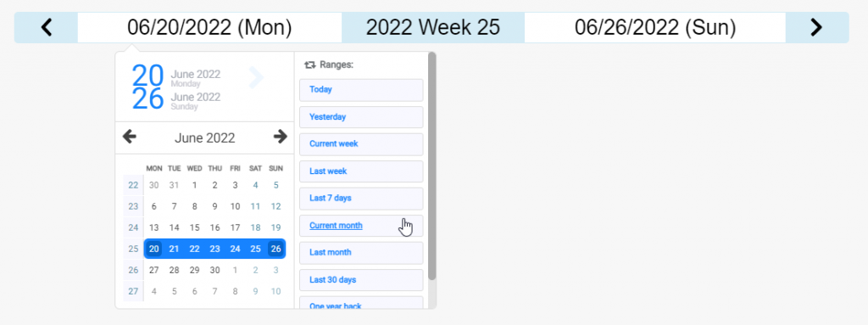Click the Ranges repeat icon
The height and width of the screenshot is (325, 868).
pos(310,64)
